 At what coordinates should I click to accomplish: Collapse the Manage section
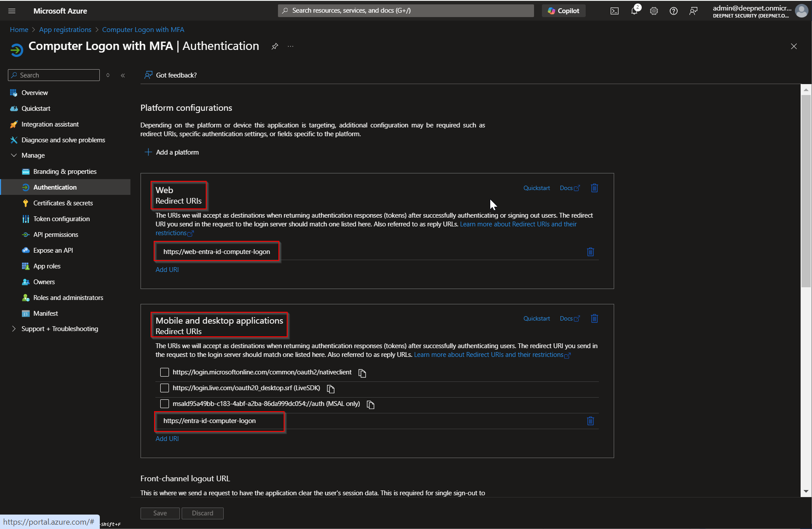pyautogui.click(x=14, y=155)
